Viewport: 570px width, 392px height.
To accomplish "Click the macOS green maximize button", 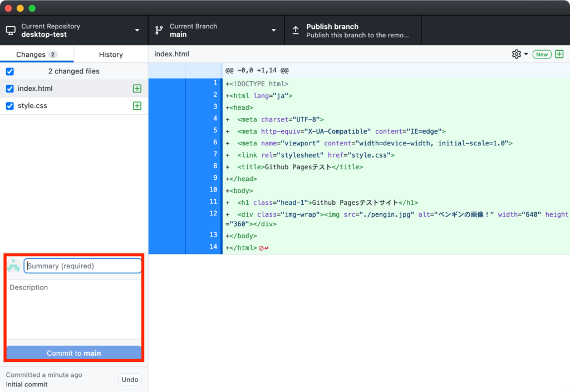I will tap(32, 8).
